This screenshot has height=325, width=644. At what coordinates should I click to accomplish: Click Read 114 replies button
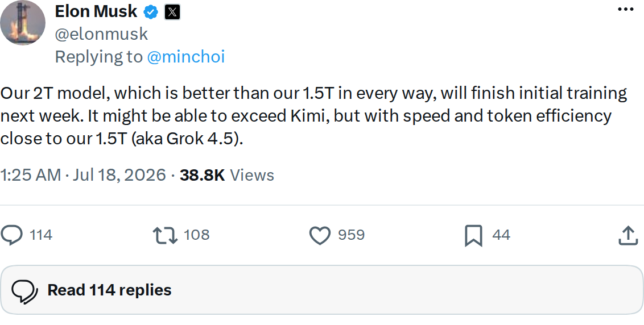(x=322, y=290)
